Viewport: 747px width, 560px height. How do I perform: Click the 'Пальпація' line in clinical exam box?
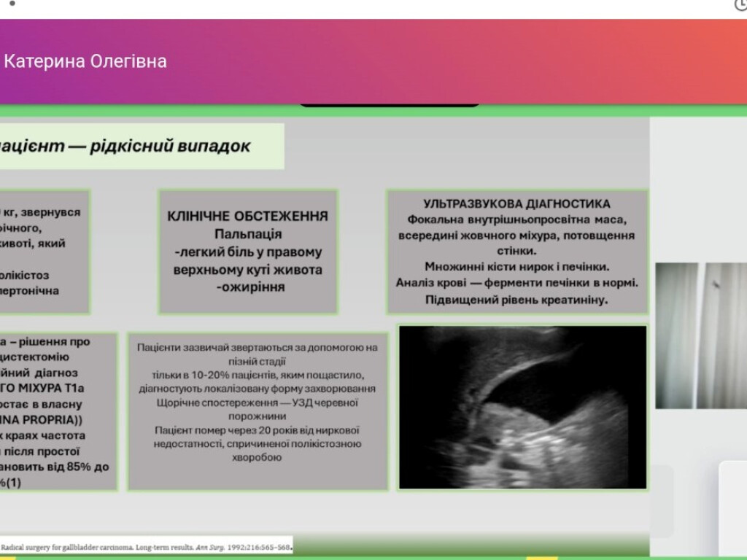click(248, 234)
